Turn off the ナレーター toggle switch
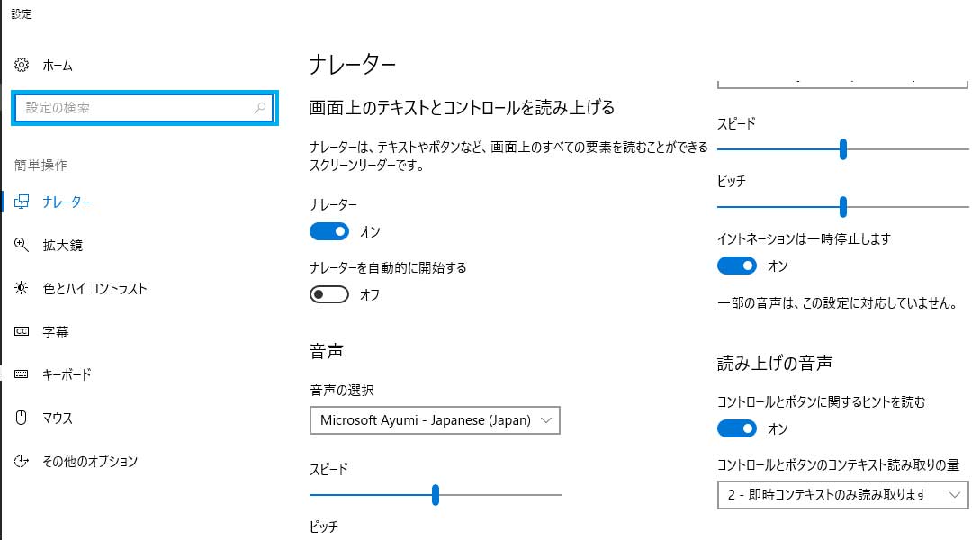 coord(328,231)
